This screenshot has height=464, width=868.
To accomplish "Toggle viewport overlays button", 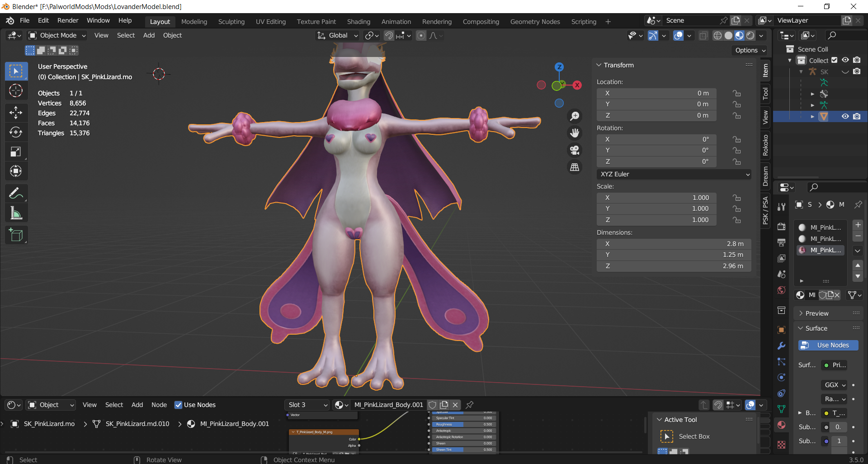I will pyautogui.click(x=678, y=35).
